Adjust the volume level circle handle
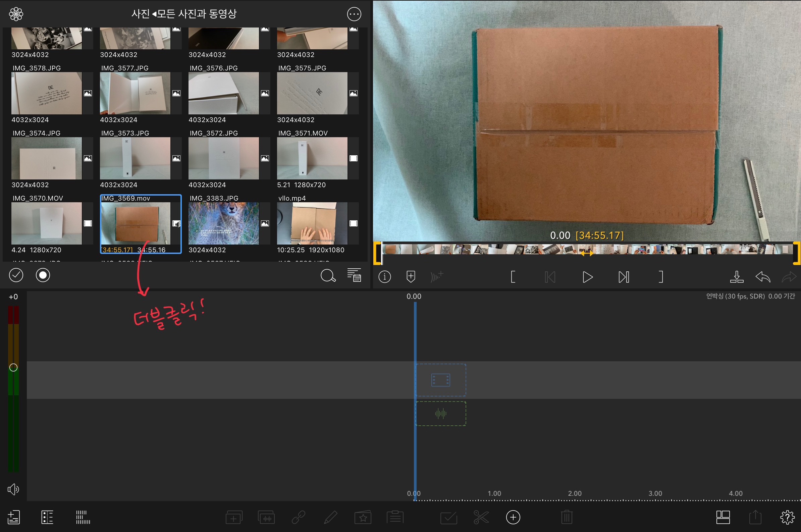The width and height of the screenshot is (801, 532). point(13,367)
